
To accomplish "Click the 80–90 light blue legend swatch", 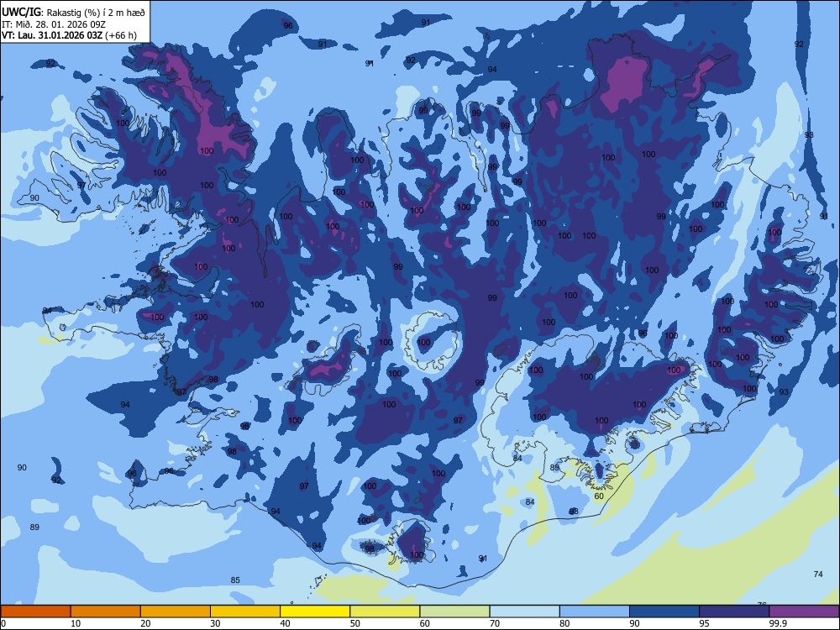I will (x=595, y=612).
